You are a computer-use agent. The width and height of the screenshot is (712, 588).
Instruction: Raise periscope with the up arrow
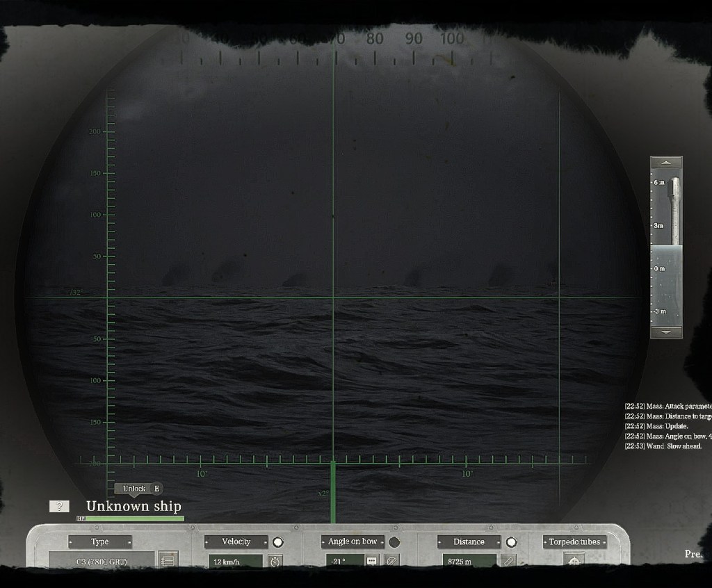click(x=666, y=163)
